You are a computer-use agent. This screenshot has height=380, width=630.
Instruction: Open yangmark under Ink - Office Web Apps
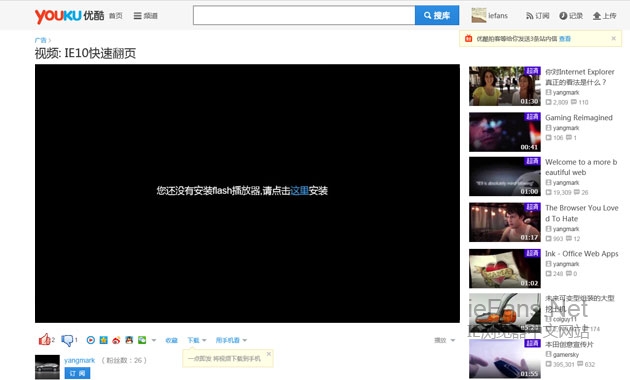pos(566,264)
